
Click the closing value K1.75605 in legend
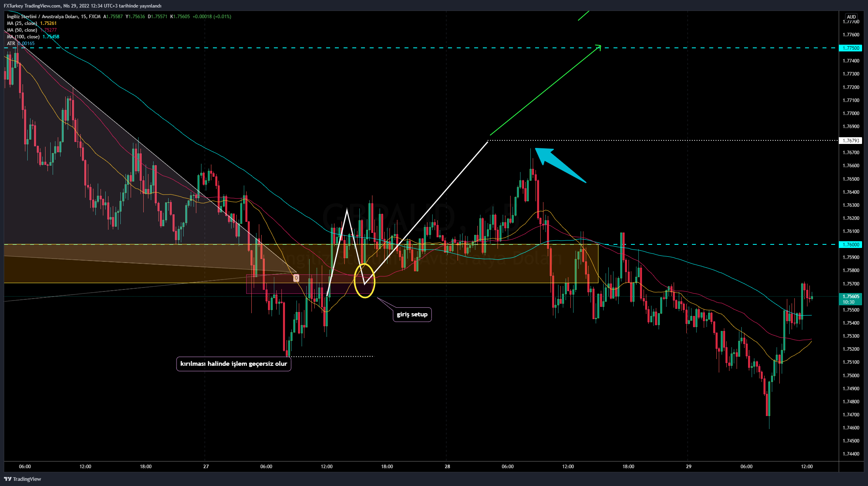tap(180, 17)
